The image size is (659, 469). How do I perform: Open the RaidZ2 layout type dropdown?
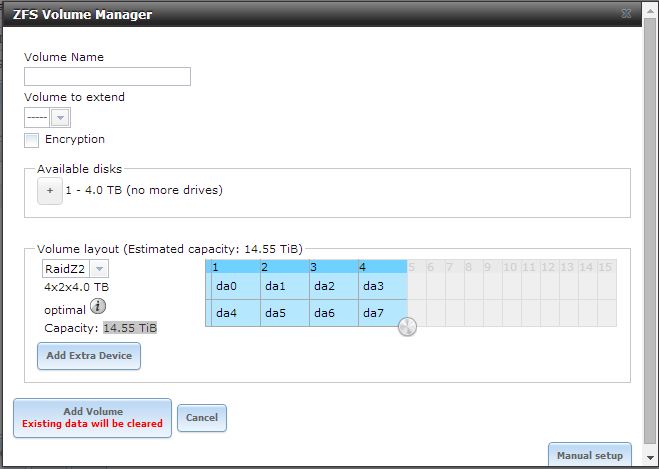(99, 269)
